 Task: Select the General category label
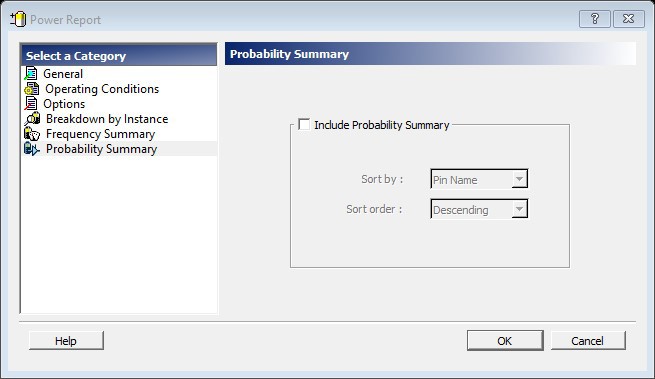pos(63,74)
